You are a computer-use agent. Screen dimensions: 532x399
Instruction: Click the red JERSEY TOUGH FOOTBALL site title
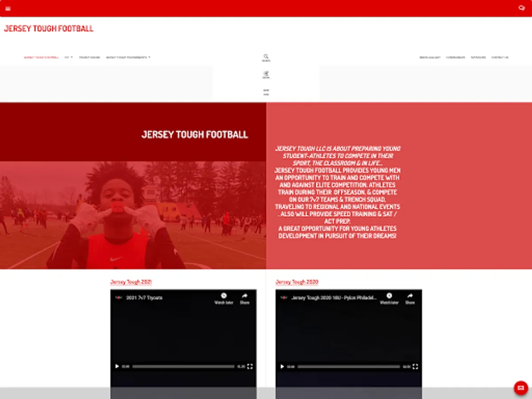point(49,29)
